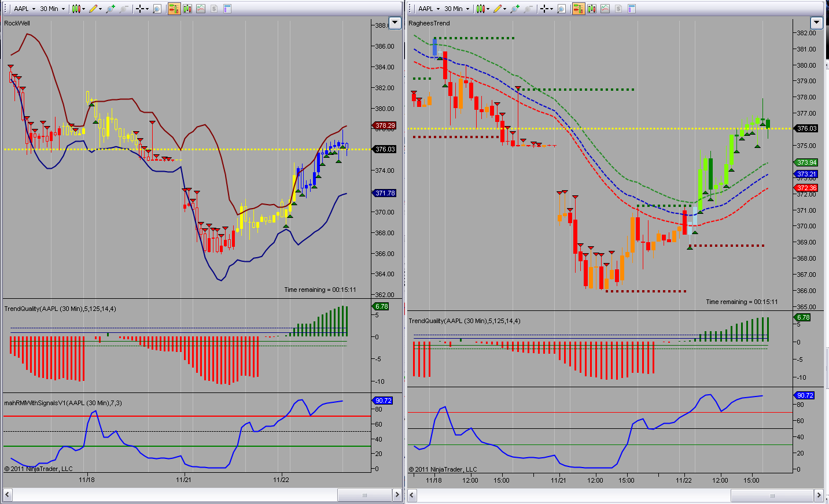Screen dimensions: 829x504
Task: Click TrendQuality label in RockWell chart window
Action: point(60,309)
